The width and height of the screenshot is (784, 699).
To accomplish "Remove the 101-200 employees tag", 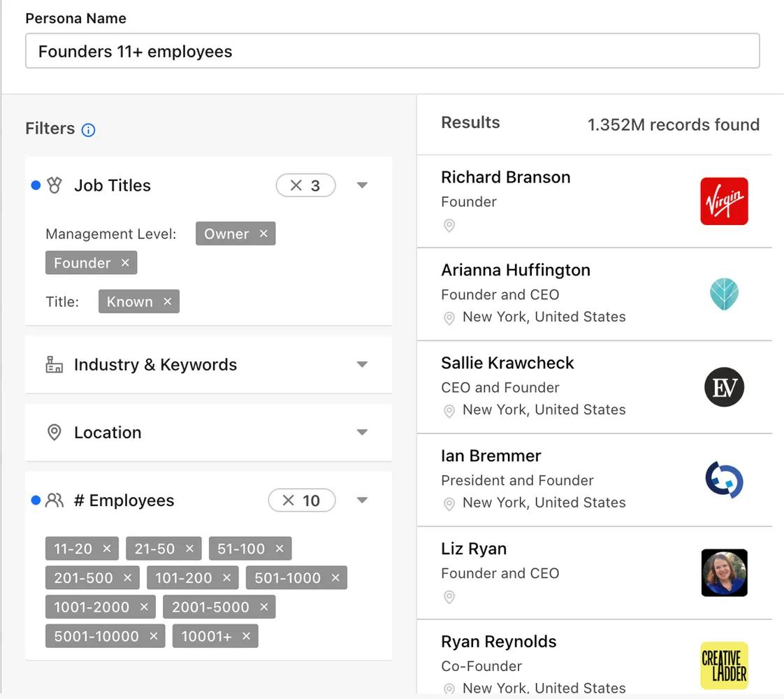I will (x=226, y=577).
